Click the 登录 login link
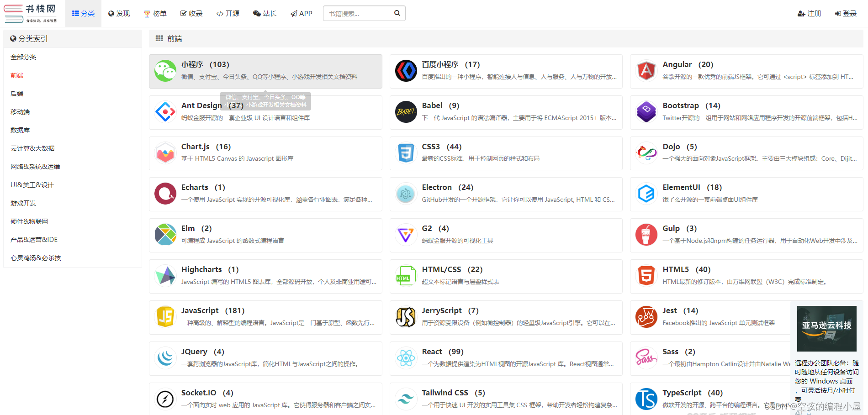The width and height of the screenshot is (868, 415). coord(846,14)
